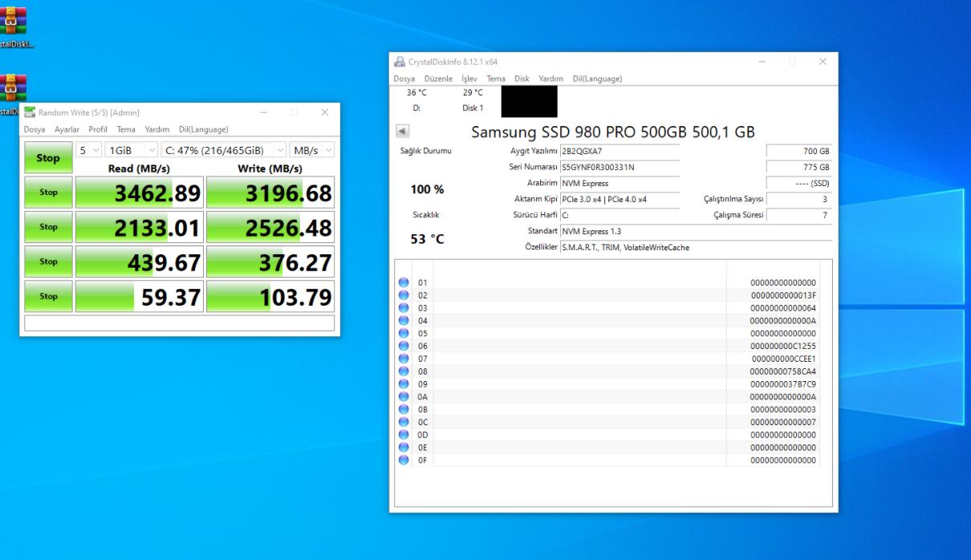Open Dosya menu in CrystalDiskInfo
The height and width of the screenshot is (560, 971).
tap(404, 79)
